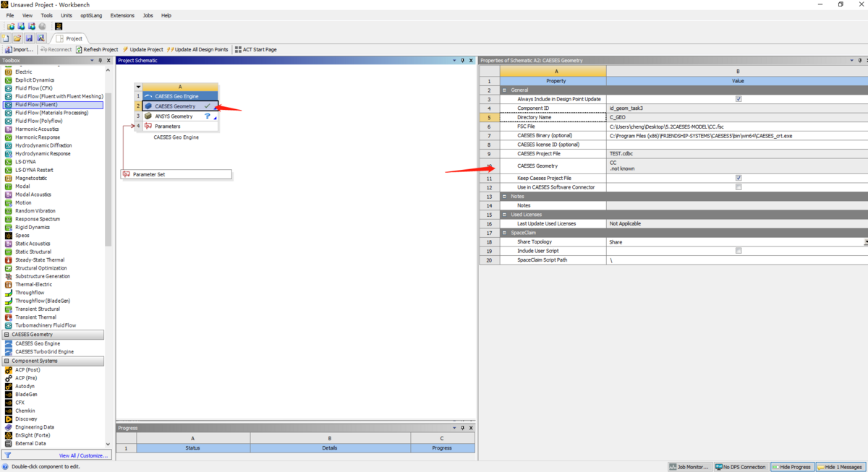
Task: Click the Save As icon in toolbar
Action: [41, 38]
